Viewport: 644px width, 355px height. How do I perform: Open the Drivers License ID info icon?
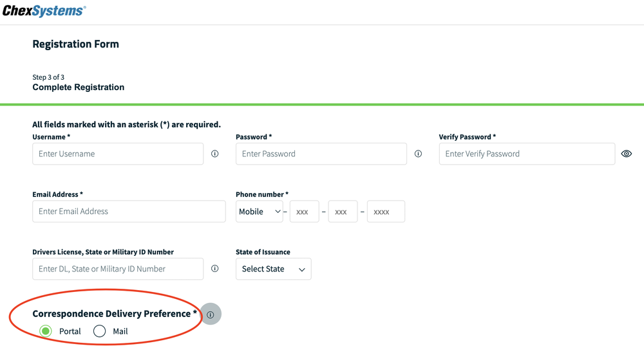pos(215,269)
